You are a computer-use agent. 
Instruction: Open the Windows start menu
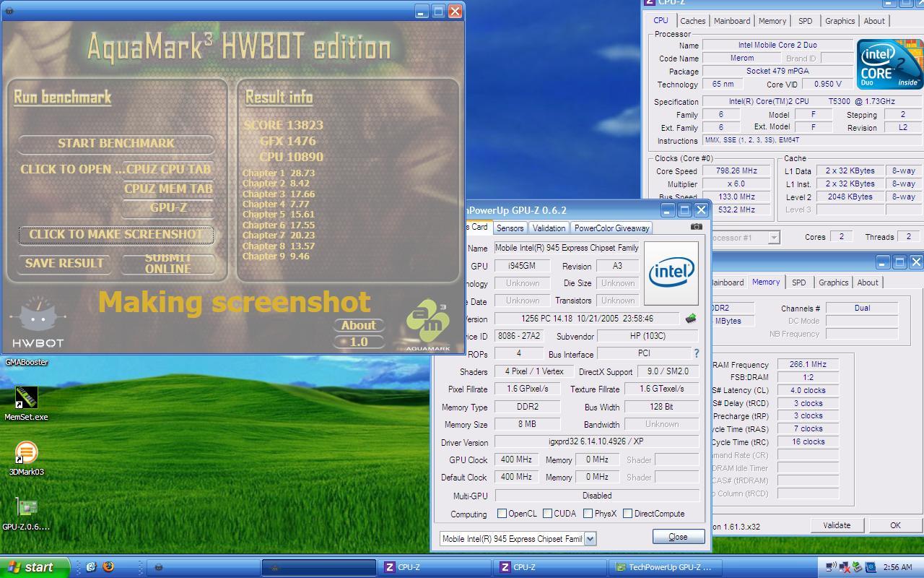35,567
